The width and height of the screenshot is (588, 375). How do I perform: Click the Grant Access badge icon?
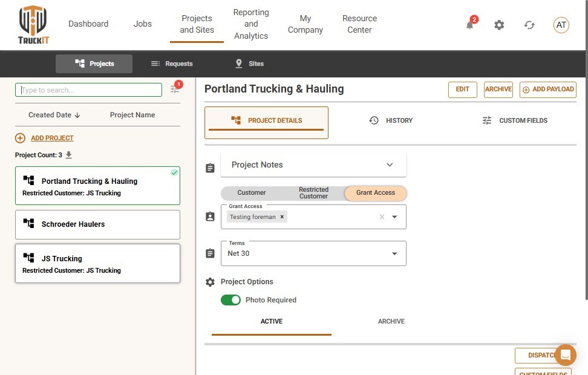[210, 217]
